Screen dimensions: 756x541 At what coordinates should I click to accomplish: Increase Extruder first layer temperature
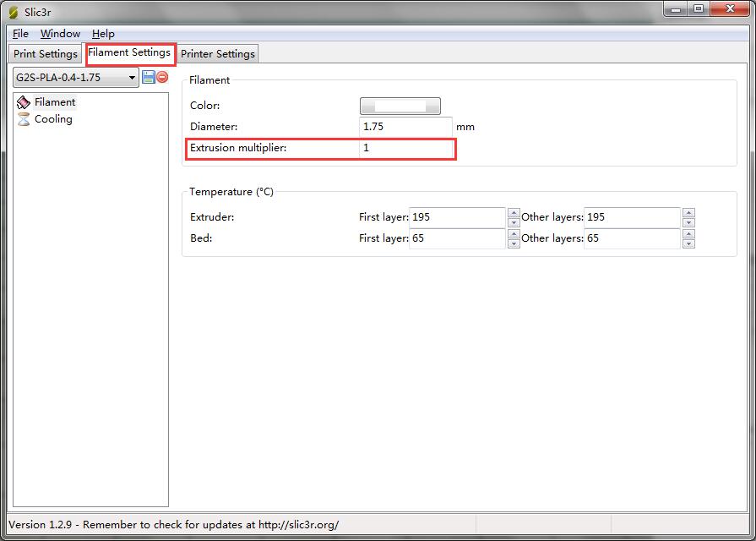point(514,213)
